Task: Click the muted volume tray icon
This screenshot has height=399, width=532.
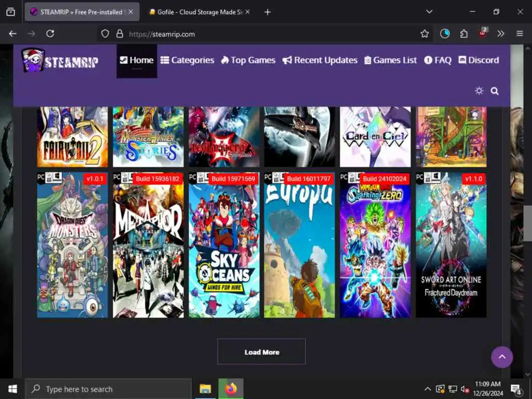Action: [x=465, y=389]
